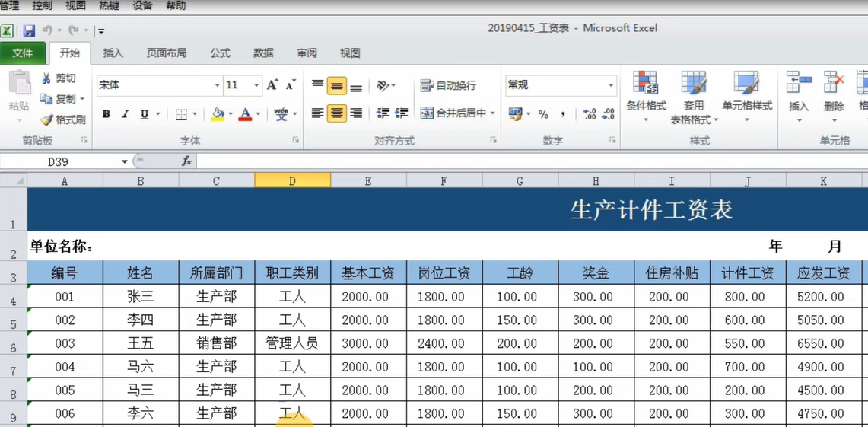Click the yellow fill color bucket
Screen dimensions: 868x427
[218, 114]
